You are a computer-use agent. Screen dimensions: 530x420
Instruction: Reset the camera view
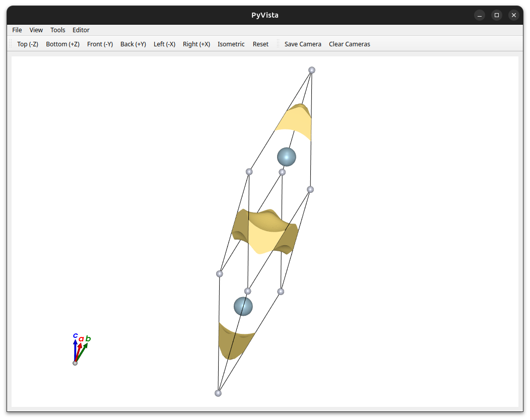coord(260,44)
